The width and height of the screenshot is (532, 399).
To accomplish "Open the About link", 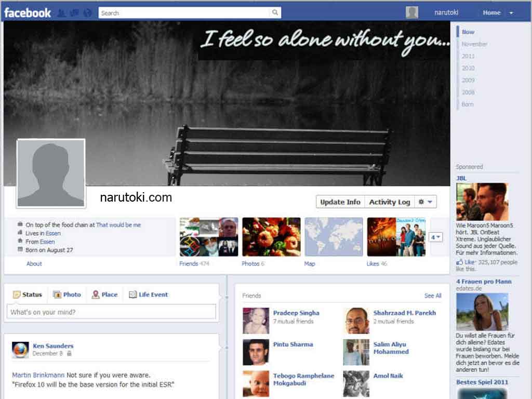I will point(34,264).
